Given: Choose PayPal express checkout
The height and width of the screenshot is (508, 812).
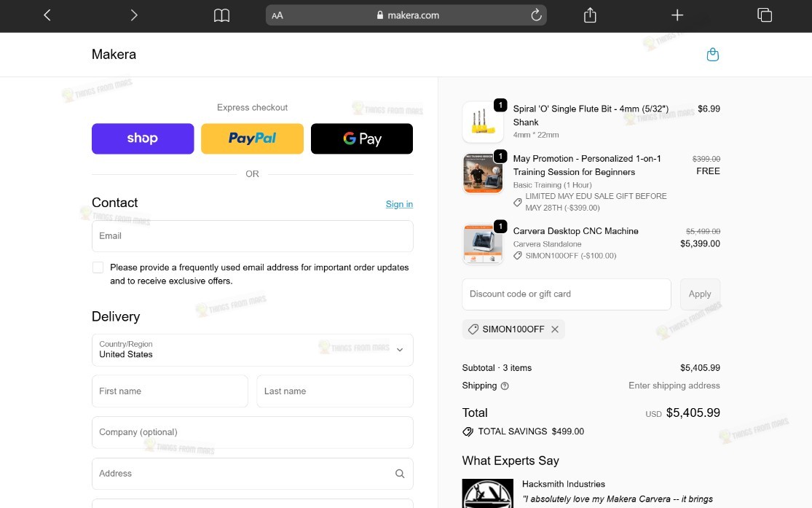Looking at the screenshot, I should (x=252, y=138).
